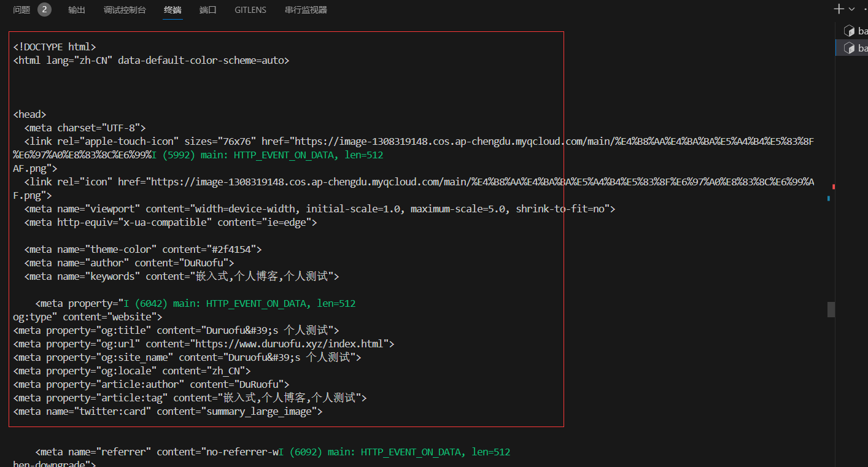
Task: Open a new terminal with the plus icon
Action: (839, 9)
